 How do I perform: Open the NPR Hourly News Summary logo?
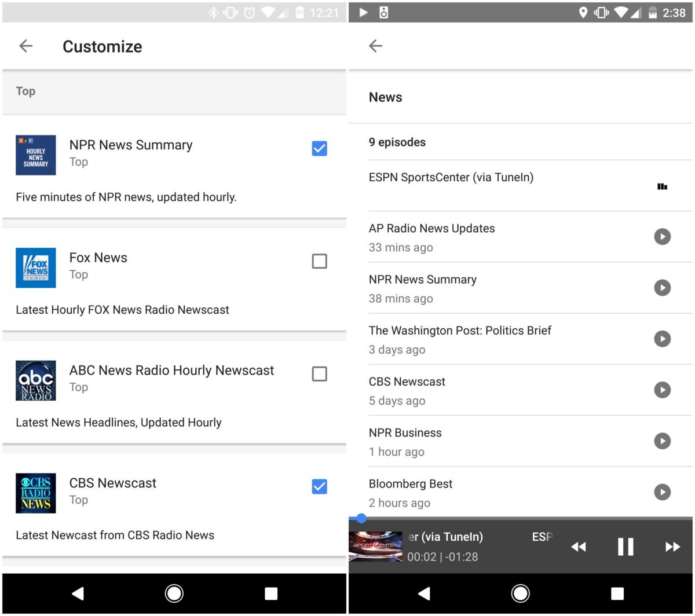coord(36,155)
